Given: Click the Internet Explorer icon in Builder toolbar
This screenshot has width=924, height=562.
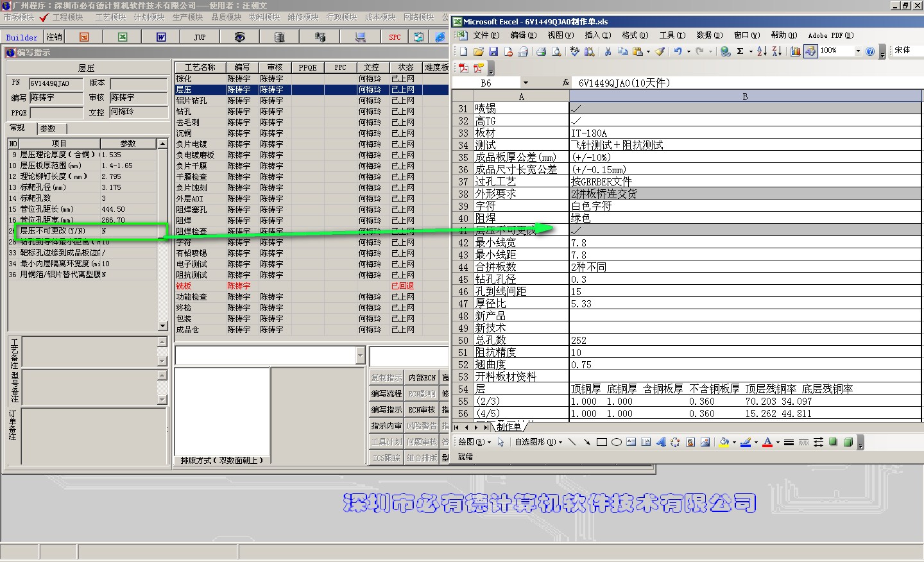Looking at the screenshot, I should pyautogui.click(x=440, y=37).
